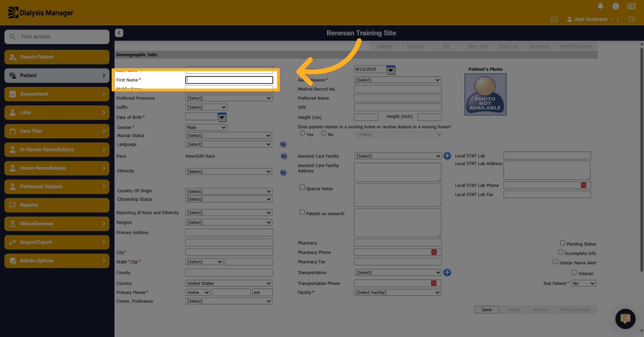
Task: Open Date of Birth calendar picker
Action: (x=222, y=117)
